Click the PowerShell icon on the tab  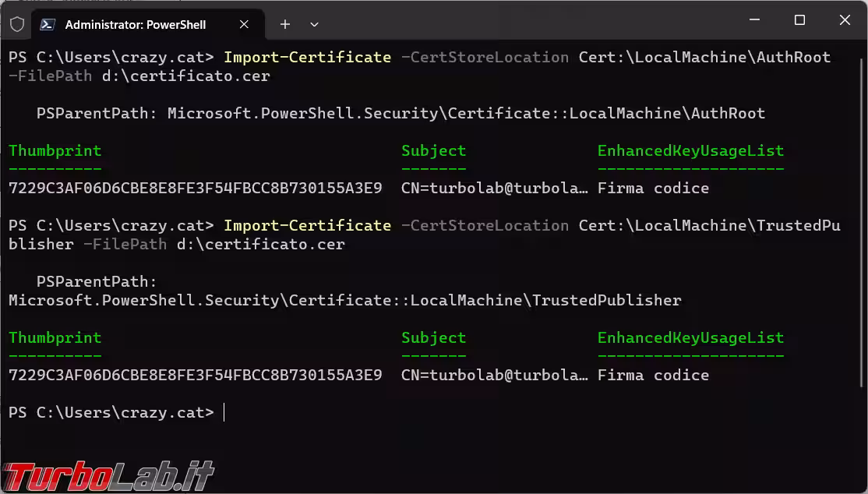48,24
